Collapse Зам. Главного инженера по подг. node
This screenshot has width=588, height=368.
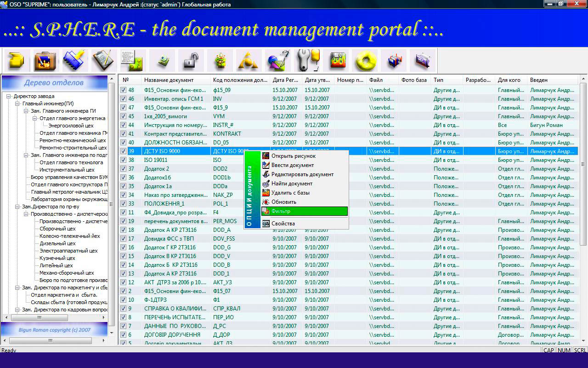pyautogui.click(x=26, y=155)
